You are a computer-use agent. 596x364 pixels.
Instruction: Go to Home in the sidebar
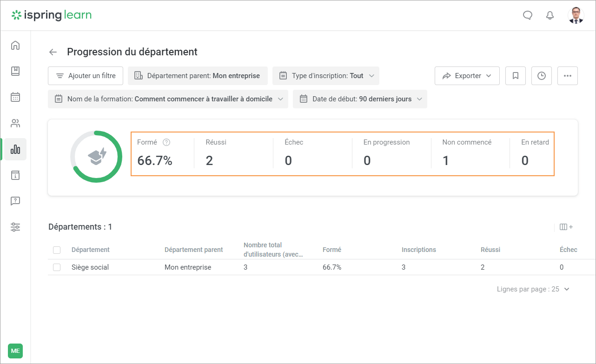pos(15,45)
